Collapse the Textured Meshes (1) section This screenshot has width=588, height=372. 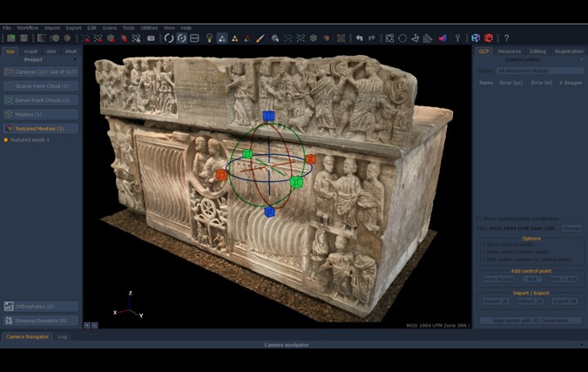click(41, 129)
